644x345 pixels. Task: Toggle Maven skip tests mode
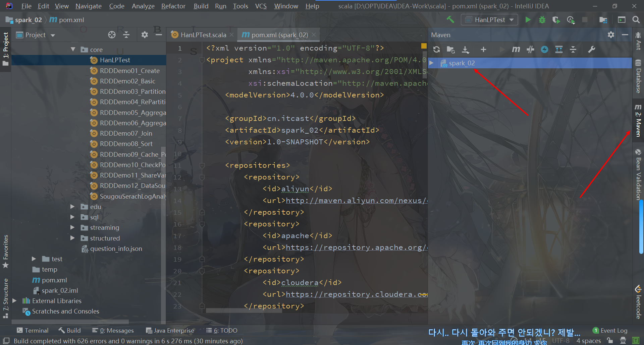point(544,50)
